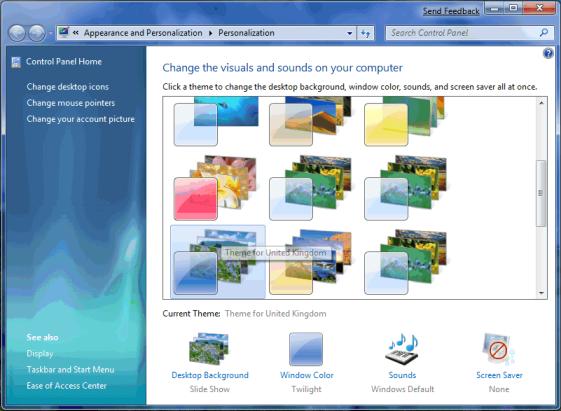Open Change desktop icons link
The height and width of the screenshot is (411, 561).
(67, 87)
